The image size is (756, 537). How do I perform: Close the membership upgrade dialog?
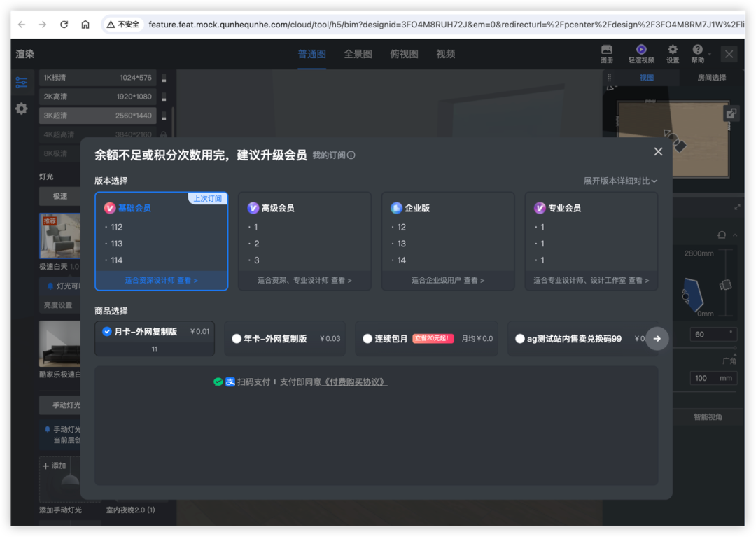[x=658, y=151]
